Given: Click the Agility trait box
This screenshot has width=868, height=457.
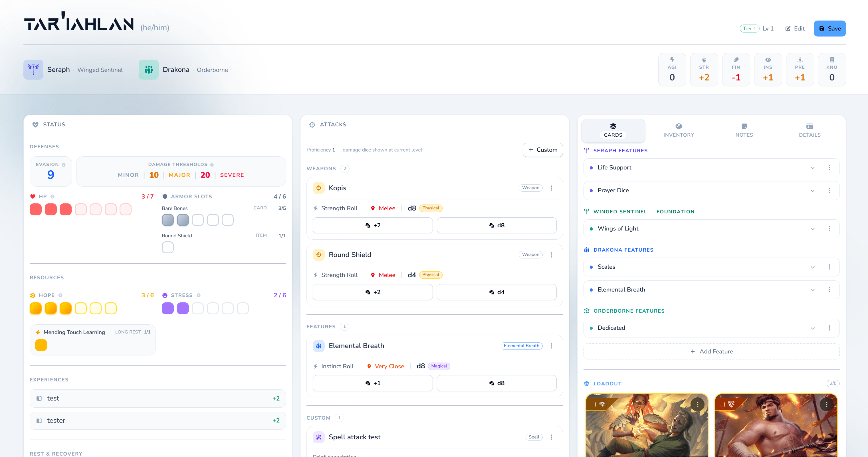Looking at the screenshot, I should (672, 70).
